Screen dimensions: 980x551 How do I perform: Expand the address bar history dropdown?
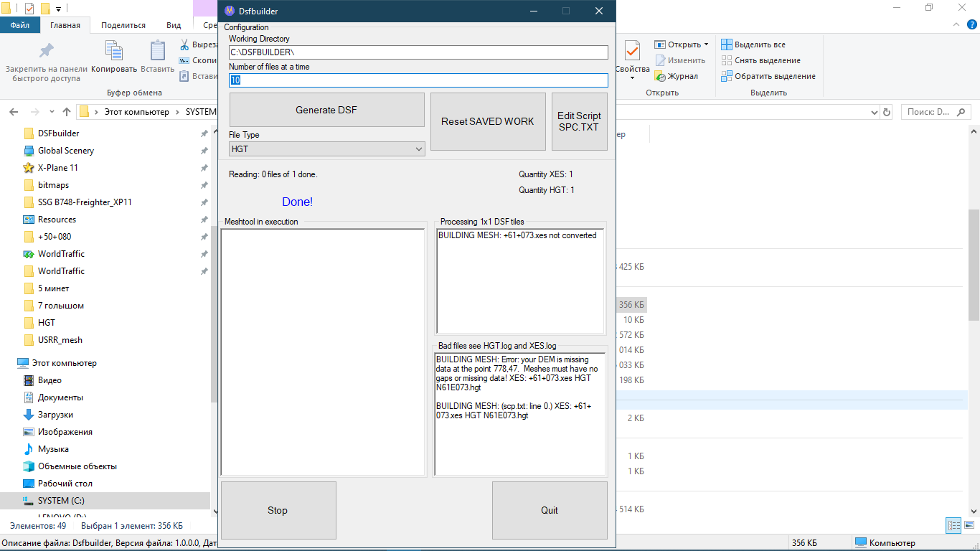pos(874,112)
